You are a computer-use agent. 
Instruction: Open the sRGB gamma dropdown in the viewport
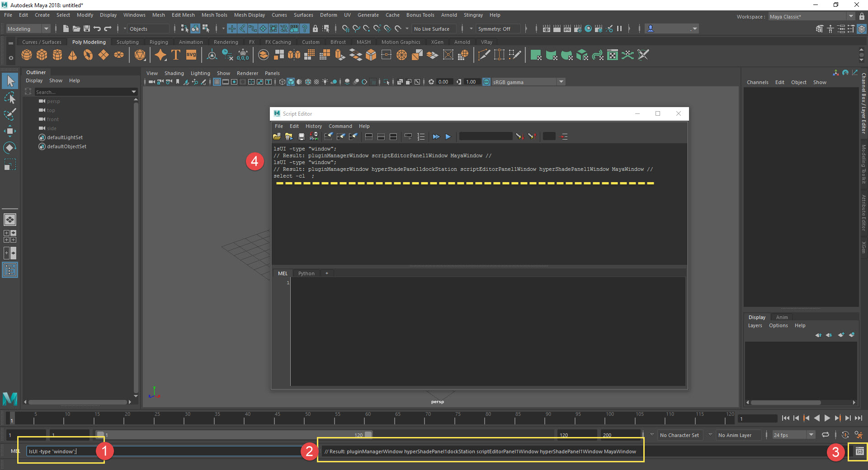pyautogui.click(x=561, y=82)
